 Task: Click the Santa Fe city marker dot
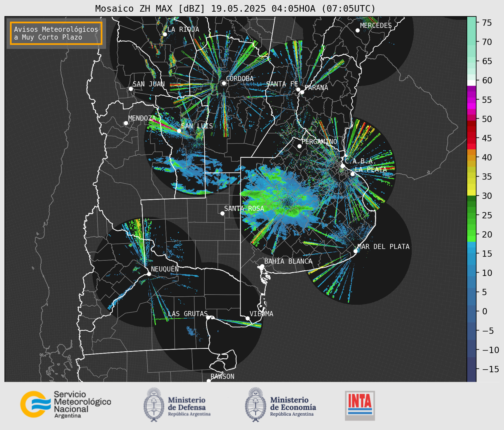[x=298, y=89]
